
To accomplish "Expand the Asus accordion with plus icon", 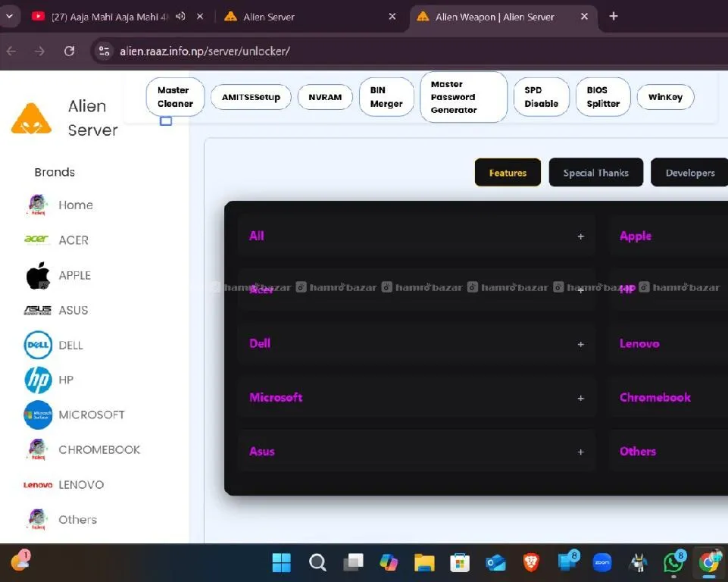I will click(x=580, y=452).
